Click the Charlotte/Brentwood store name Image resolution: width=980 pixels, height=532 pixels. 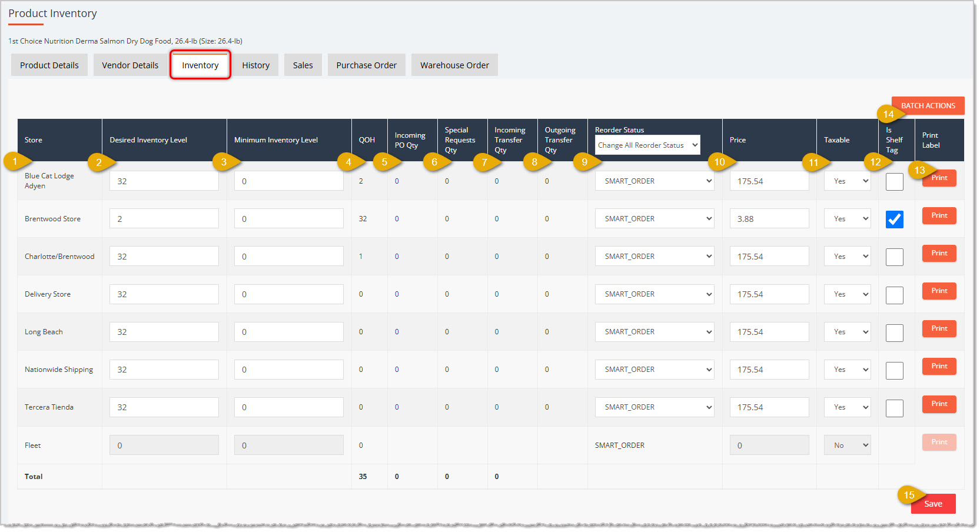(x=59, y=257)
